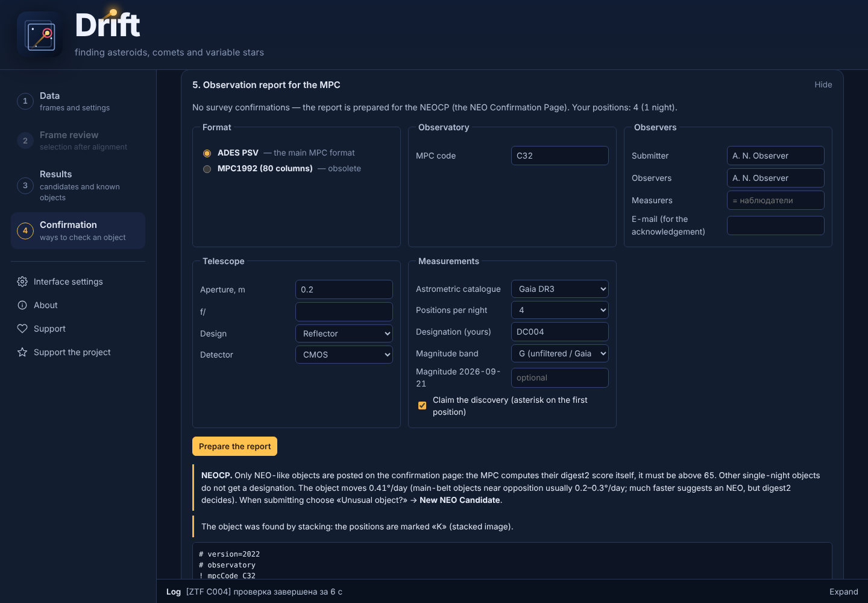Open the Astrometric catalogue dropdown
868x603 pixels.
[x=560, y=289]
